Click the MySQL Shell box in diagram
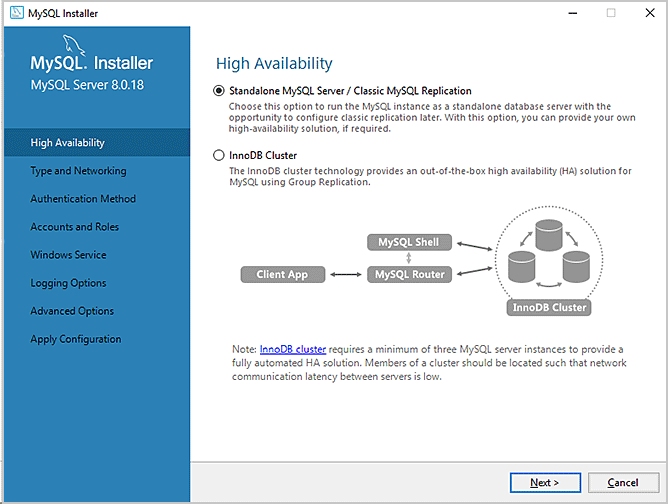 click(x=409, y=242)
